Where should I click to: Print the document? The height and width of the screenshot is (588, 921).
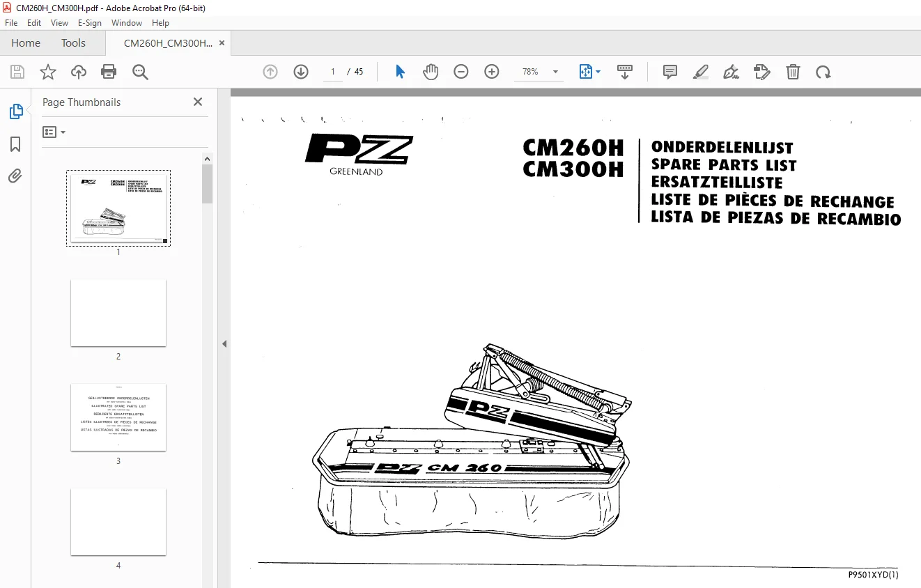coord(109,72)
